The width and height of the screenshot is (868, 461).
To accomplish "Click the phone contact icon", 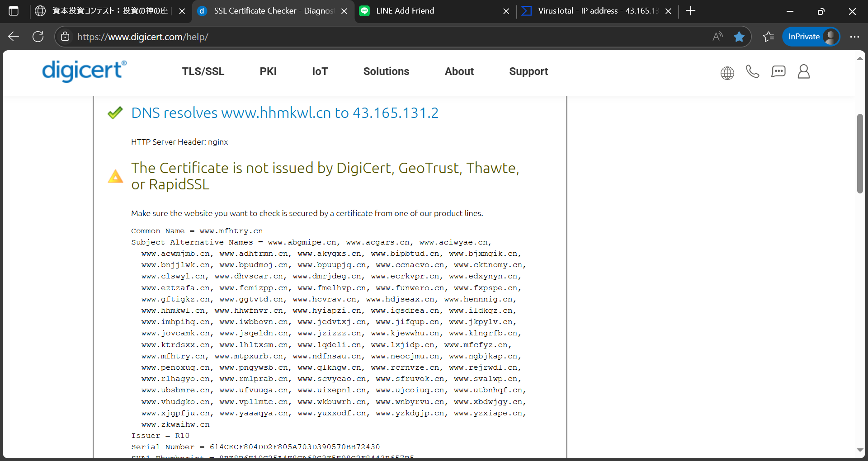I will (x=752, y=71).
